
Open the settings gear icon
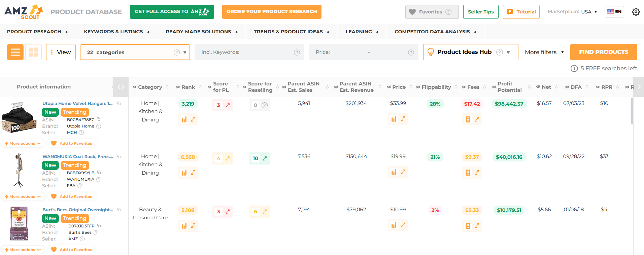click(636, 12)
